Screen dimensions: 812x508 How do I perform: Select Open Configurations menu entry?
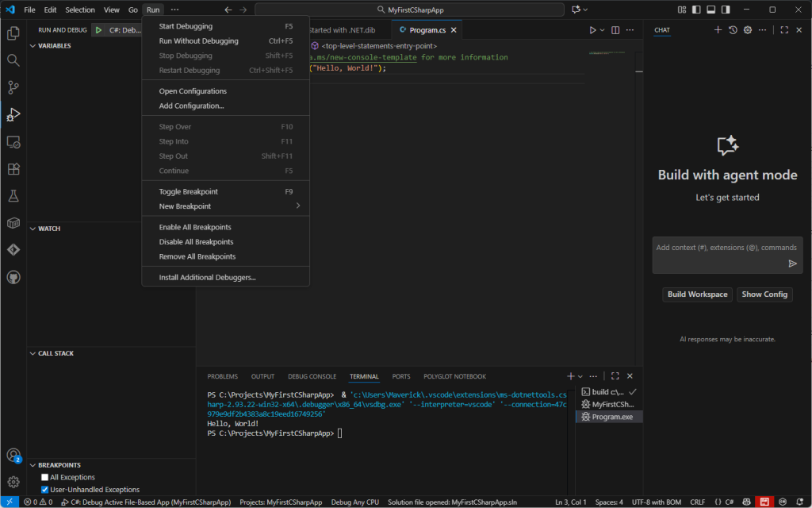pyautogui.click(x=226, y=91)
